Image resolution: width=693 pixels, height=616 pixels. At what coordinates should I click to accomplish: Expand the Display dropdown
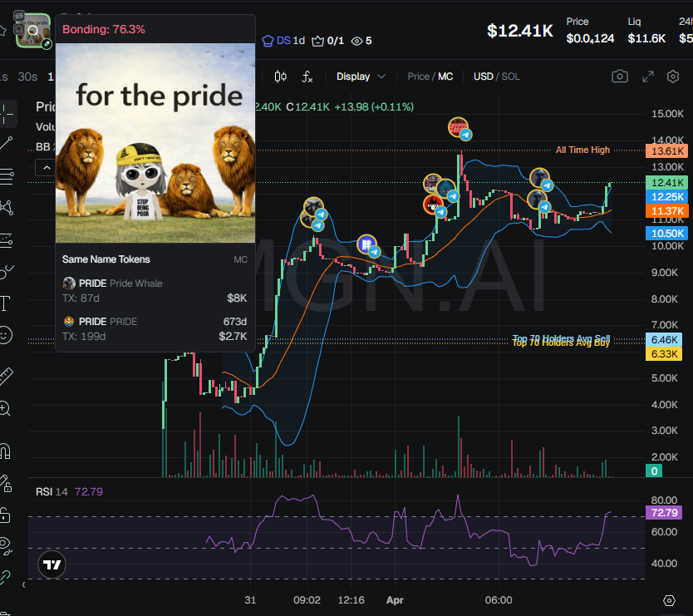point(361,76)
